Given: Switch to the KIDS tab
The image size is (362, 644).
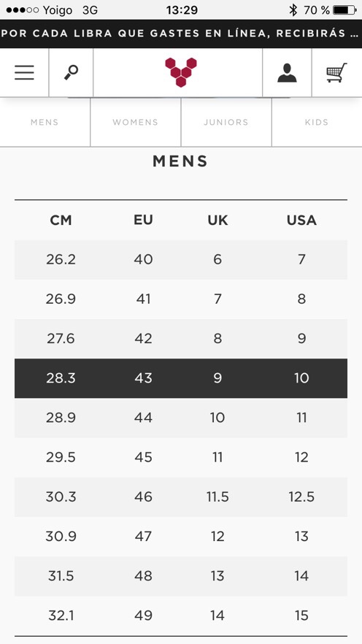Looking at the screenshot, I should point(317,122).
